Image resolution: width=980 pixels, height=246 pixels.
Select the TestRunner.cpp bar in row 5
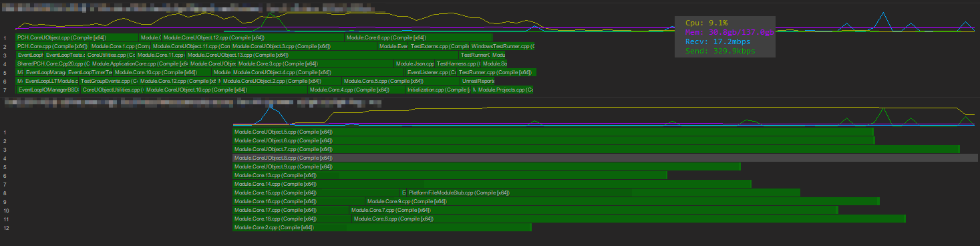[x=496, y=72]
